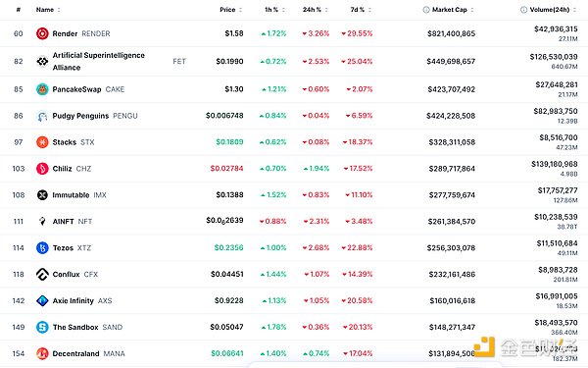Click the AINFT coin logo icon
Viewport: 588px width, 368px height.
coord(42,222)
